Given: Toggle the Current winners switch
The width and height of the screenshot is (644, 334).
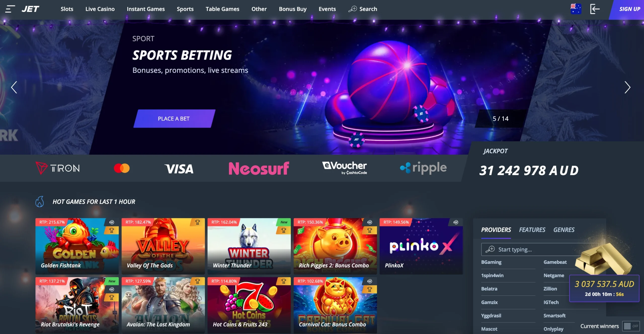Looking at the screenshot, I should [631, 326].
